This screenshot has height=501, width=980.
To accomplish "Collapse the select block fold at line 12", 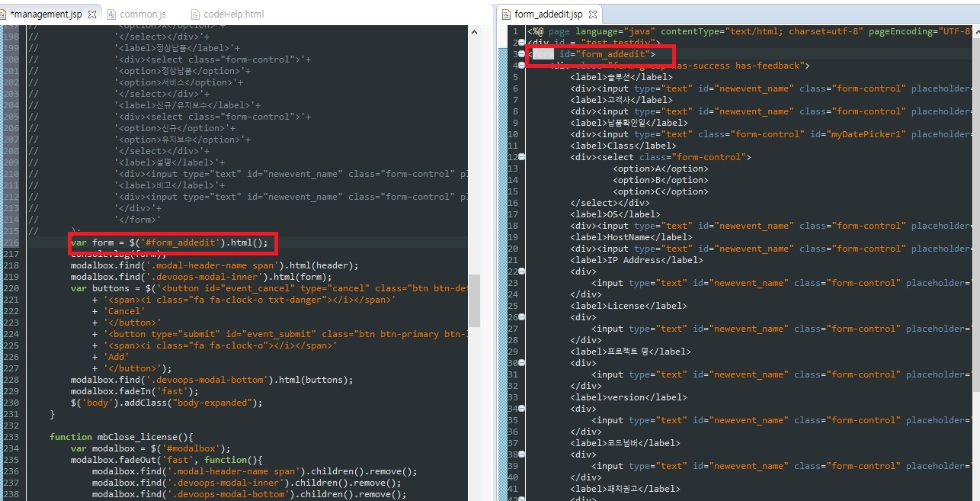I will (x=522, y=157).
